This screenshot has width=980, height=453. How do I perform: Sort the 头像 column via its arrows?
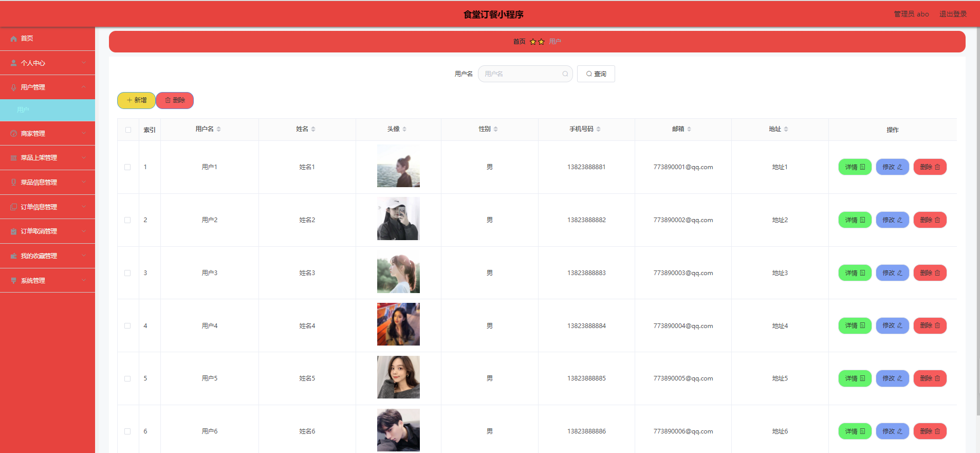tap(404, 129)
